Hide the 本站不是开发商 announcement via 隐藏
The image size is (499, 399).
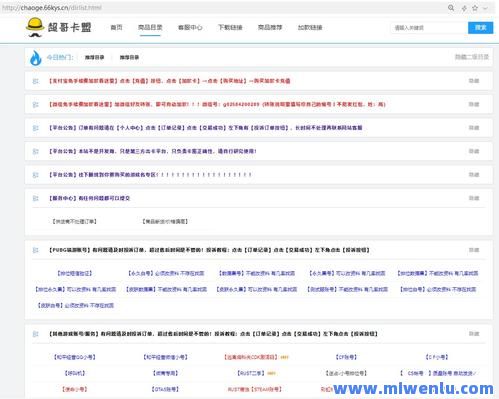click(474, 151)
